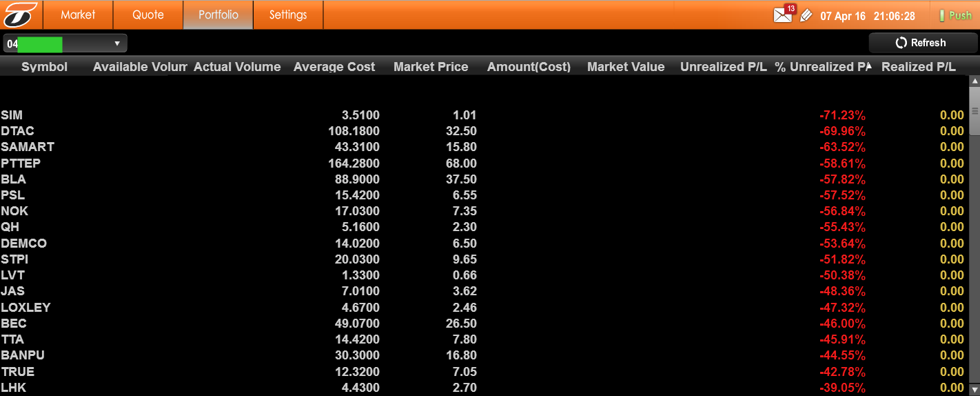The height and width of the screenshot is (396, 980).
Task: Click the 68.00 market price value
Action: pyautogui.click(x=462, y=164)
